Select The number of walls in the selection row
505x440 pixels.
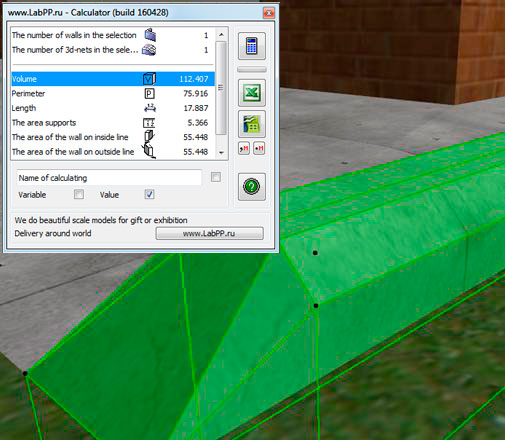113,35
